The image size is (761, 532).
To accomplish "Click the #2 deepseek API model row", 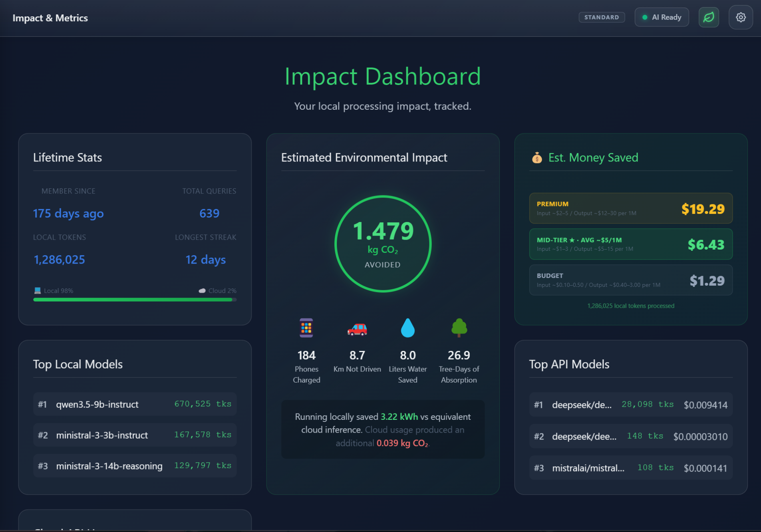I will click(x=631, y=436).
